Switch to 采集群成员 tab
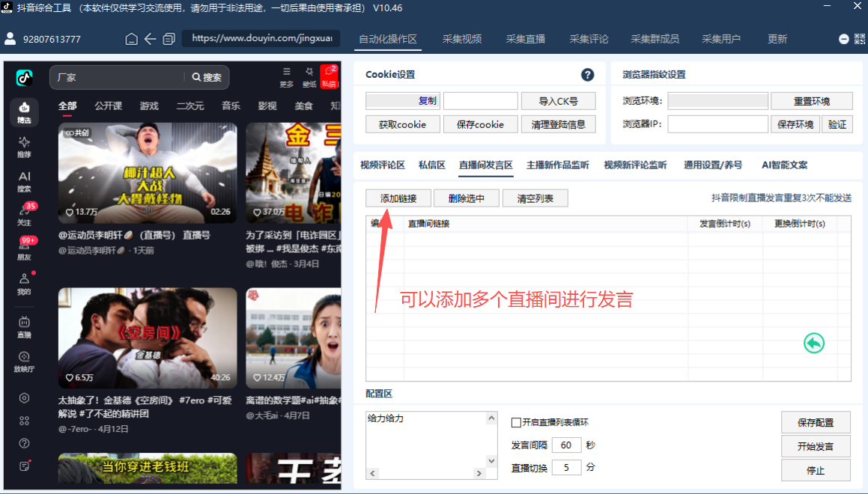The image size is (868, 494). coord(655,39)
